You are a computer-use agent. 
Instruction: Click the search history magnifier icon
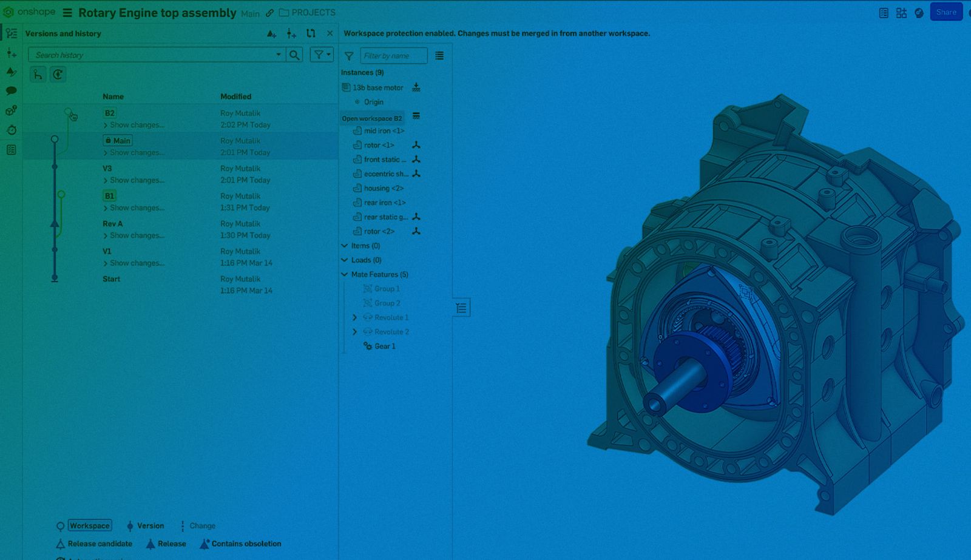[294, 55]
